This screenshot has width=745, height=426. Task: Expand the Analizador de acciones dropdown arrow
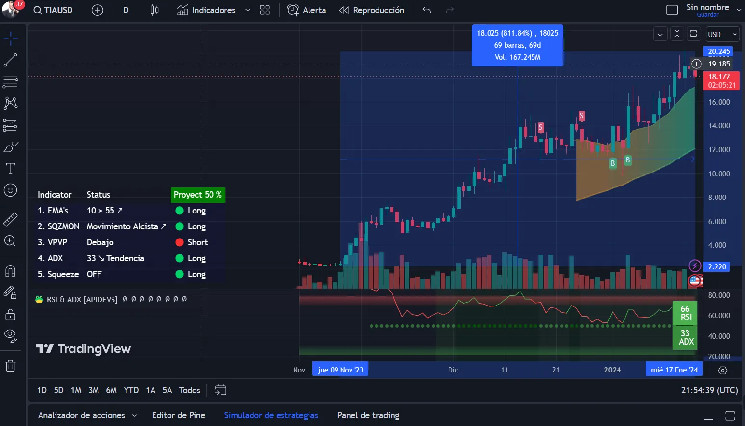pos(134,416)
